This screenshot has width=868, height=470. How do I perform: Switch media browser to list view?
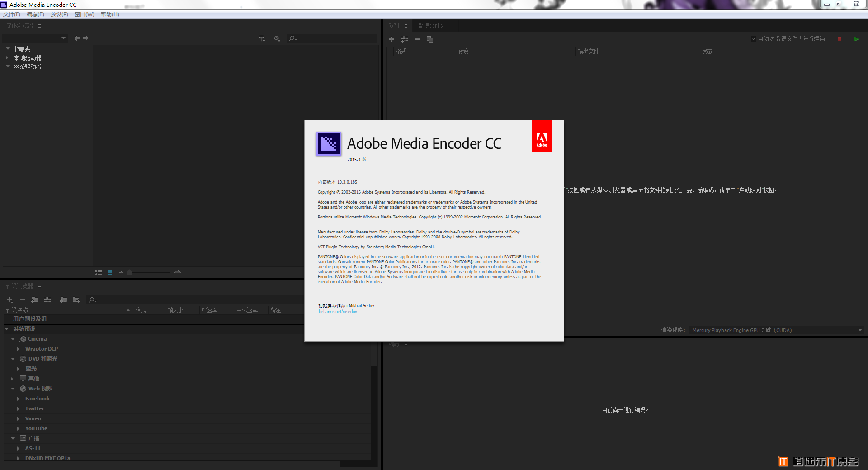pos(98,272)
